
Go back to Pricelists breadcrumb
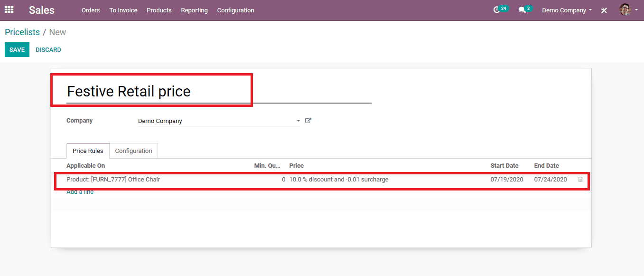coord(22,32)
